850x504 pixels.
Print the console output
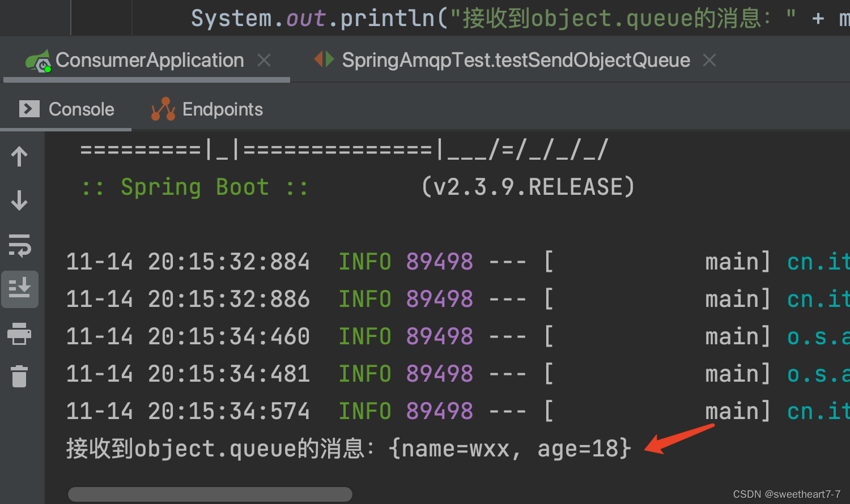(19, 334)
